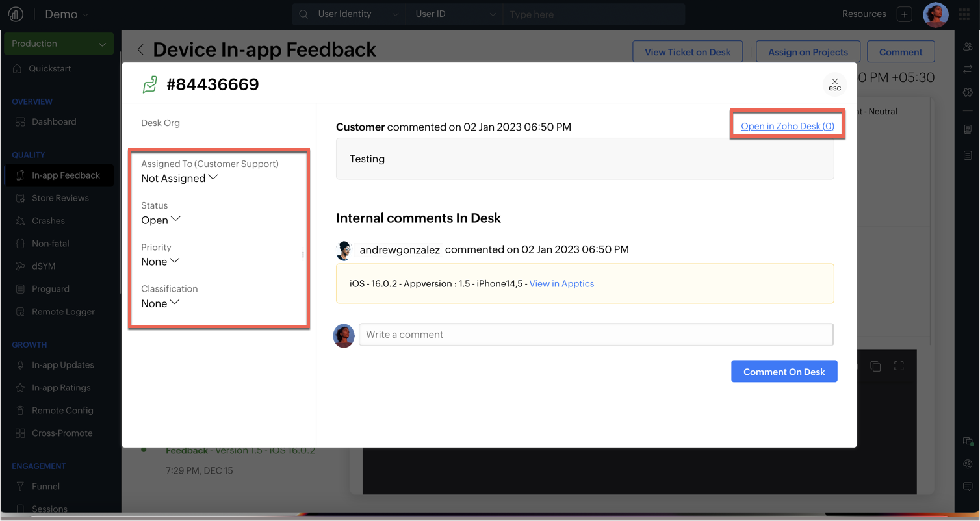Screen dimensions: 980x521
Task: Open Crashes in the sidebar
Action: [x=48, y=221]
